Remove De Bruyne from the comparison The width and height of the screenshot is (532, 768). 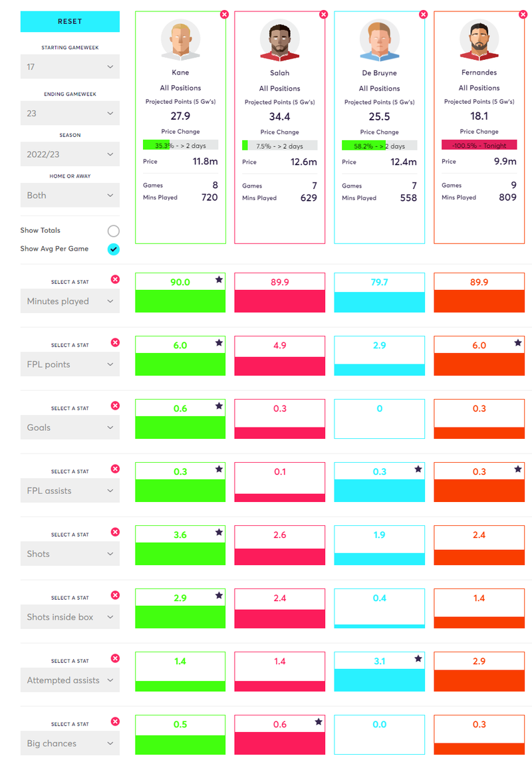pyautogui.click(x=424, y=14)
